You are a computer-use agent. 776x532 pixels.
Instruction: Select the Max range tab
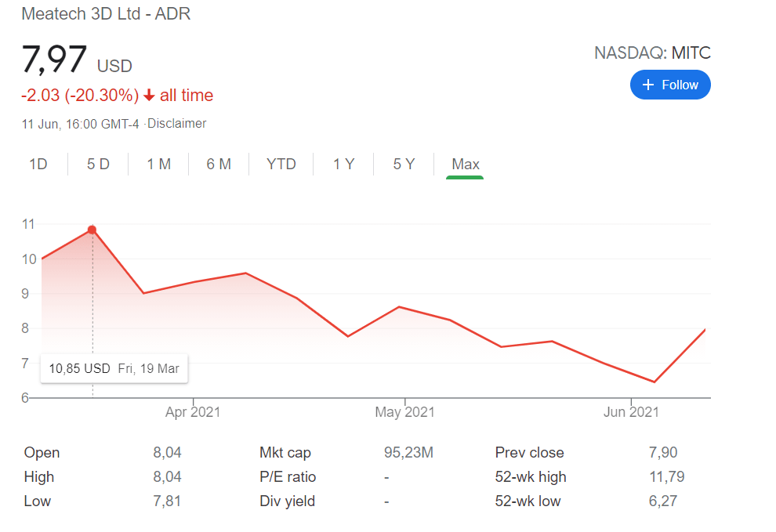pos(465,165)
